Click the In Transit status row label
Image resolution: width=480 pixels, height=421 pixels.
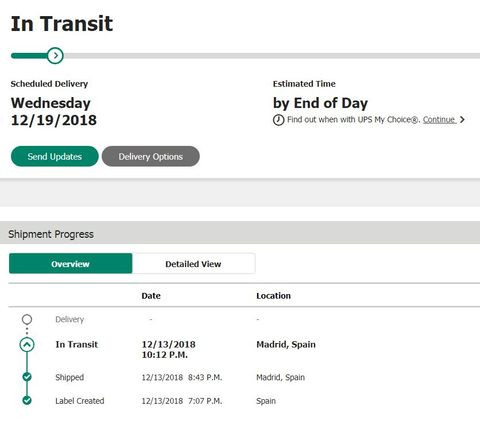coord(77,344)
